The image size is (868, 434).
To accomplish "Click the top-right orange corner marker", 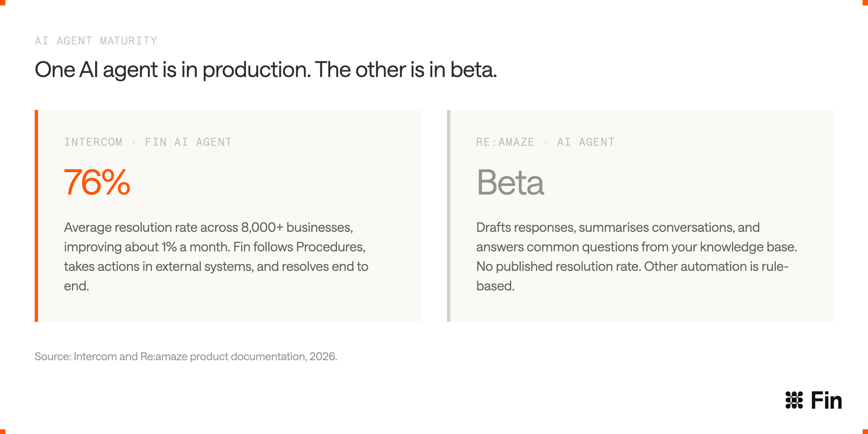I will (x=865, y=3).
